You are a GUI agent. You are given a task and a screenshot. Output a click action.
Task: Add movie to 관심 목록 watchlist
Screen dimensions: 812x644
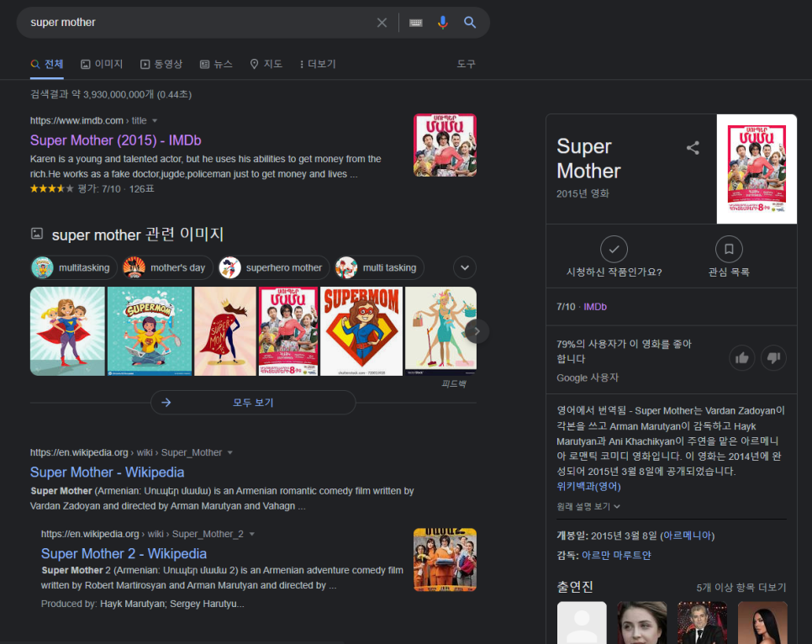click(x=729, y=249)
